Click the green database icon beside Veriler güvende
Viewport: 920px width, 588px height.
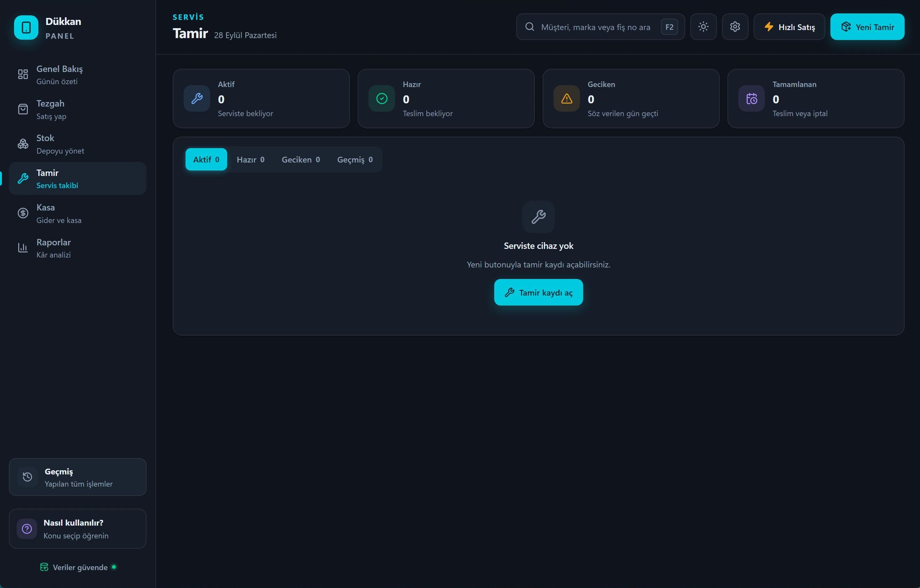tap(44, 567)
